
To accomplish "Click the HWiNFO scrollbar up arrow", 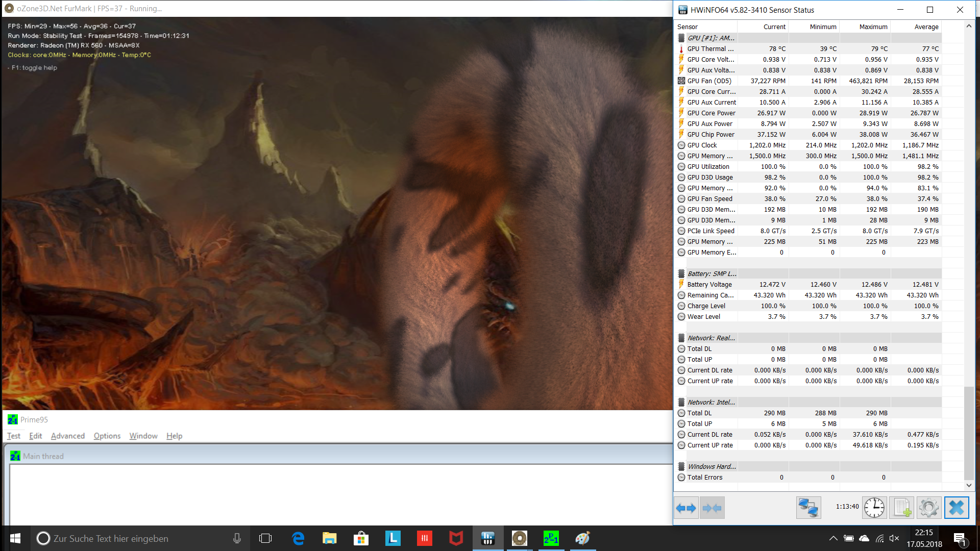I will [x=969, y=26].
